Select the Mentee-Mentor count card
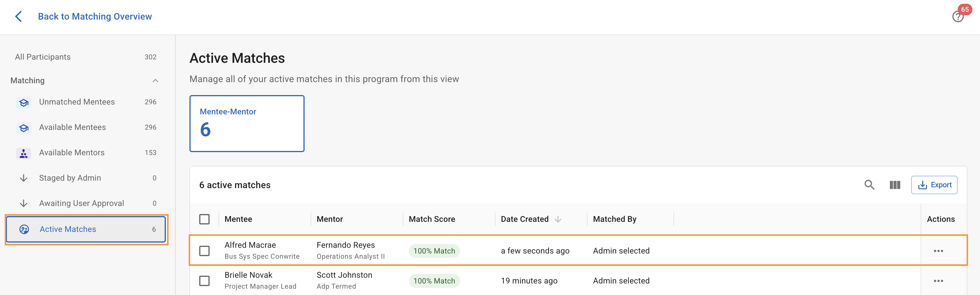 pos(247,123)
